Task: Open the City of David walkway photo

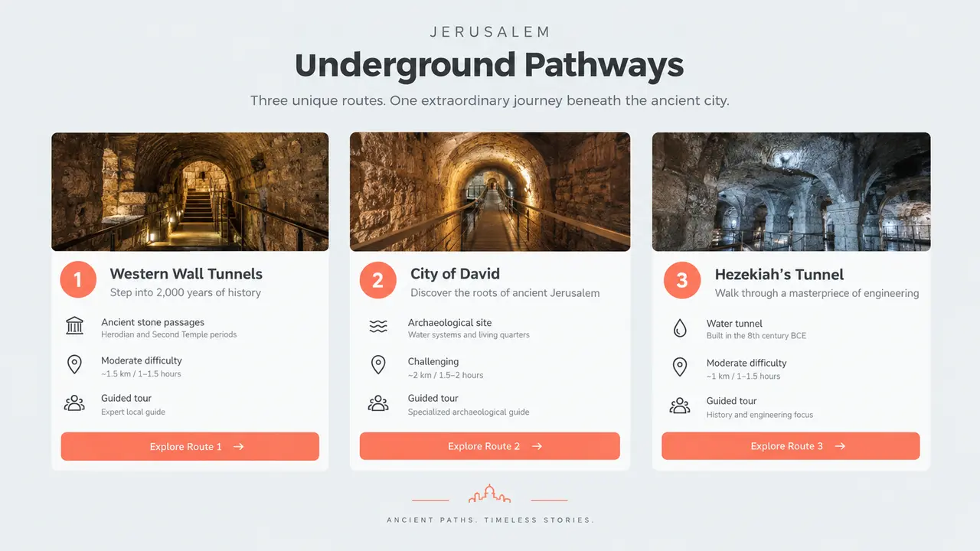Action: tap(490, 192)
